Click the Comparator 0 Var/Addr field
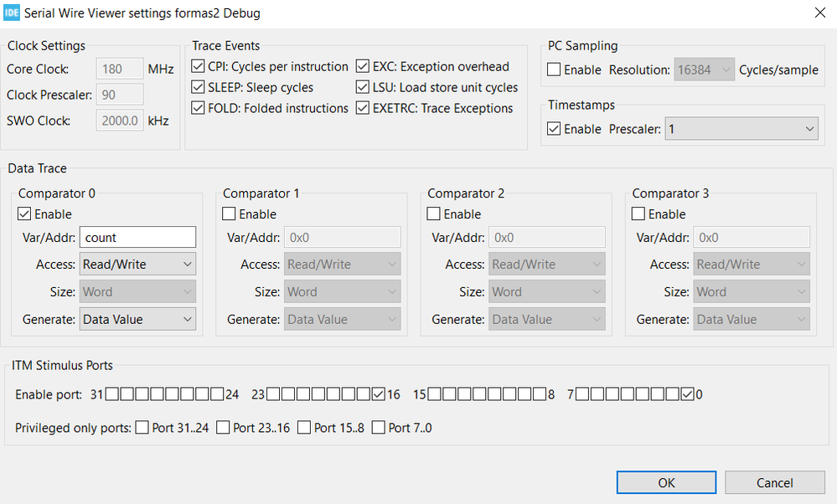This screenshot has width=837, height=504. (x=137, y=238)
